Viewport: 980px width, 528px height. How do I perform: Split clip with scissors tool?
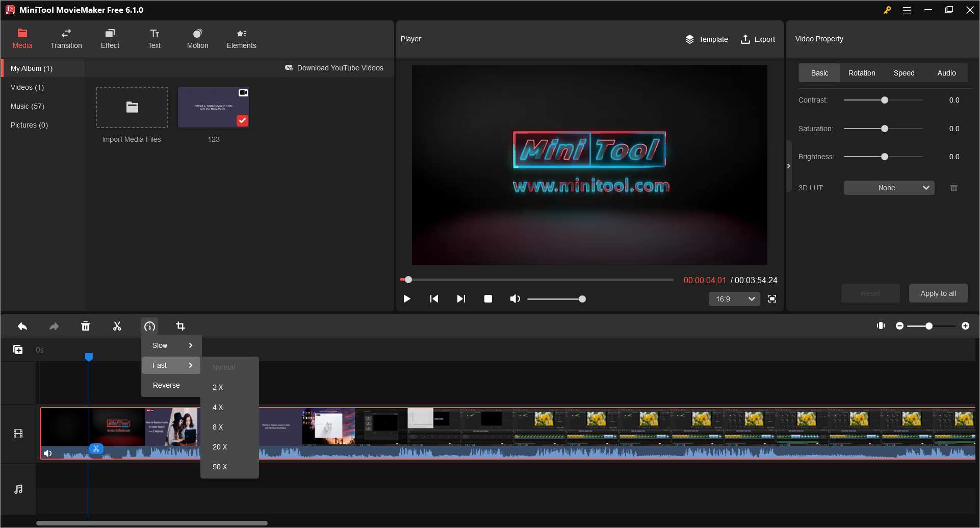pyautogui.click(x=117, y=326)
